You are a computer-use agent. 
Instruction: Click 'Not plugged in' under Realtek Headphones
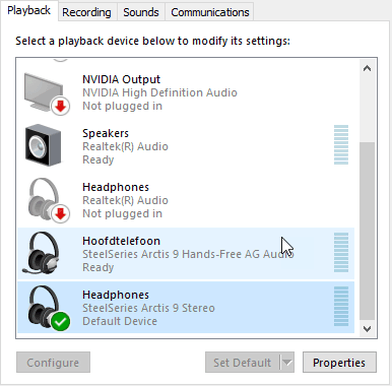click(x=122, y=214)
